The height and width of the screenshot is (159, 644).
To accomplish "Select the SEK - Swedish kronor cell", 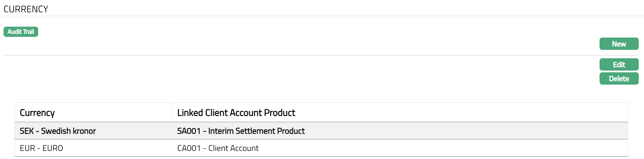I will pyautogui.click(x=58, y=131).
